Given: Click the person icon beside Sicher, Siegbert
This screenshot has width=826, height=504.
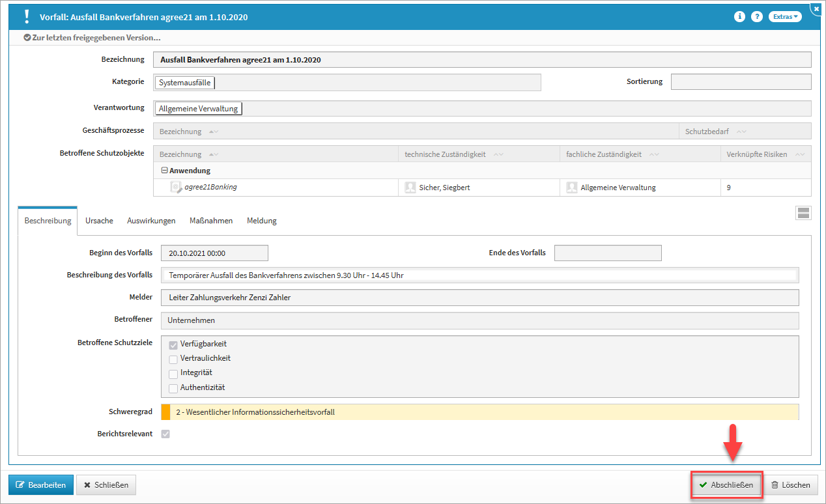Looking at the screenshot, I should click(410, 188).
